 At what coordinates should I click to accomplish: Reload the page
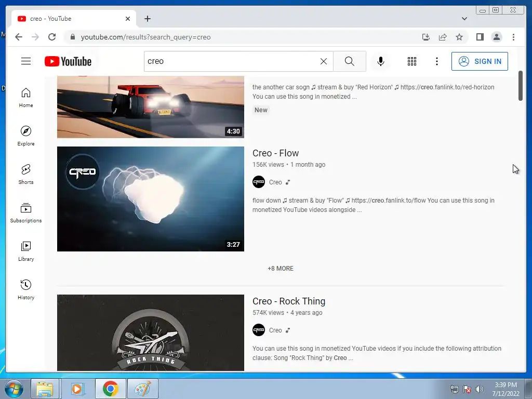(52, 37)
